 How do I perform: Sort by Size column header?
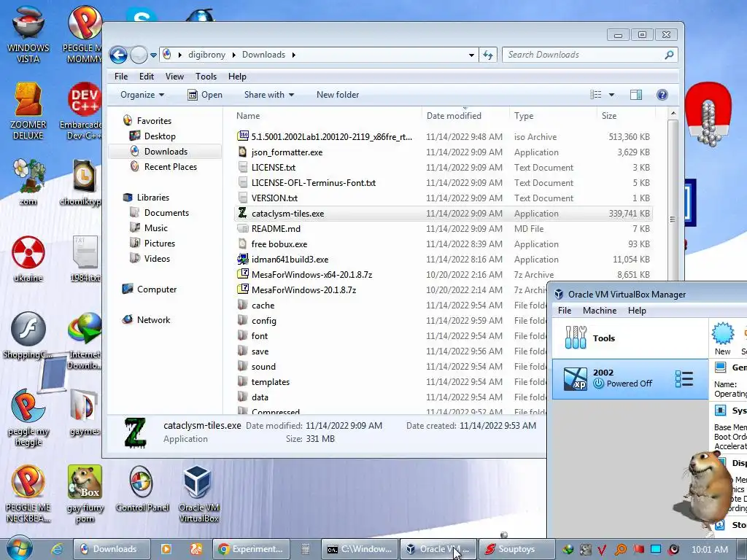[x=625, y=116]
